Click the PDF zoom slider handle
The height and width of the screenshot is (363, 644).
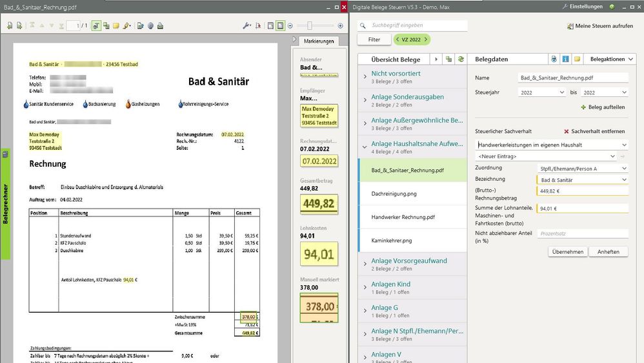coord(310,26)
